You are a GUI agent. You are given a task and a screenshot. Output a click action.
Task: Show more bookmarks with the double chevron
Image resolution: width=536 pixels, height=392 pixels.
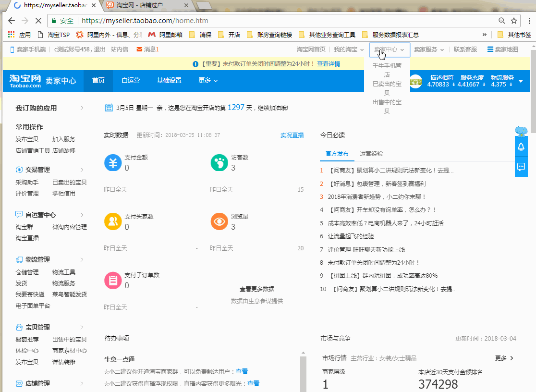point(485,35)
